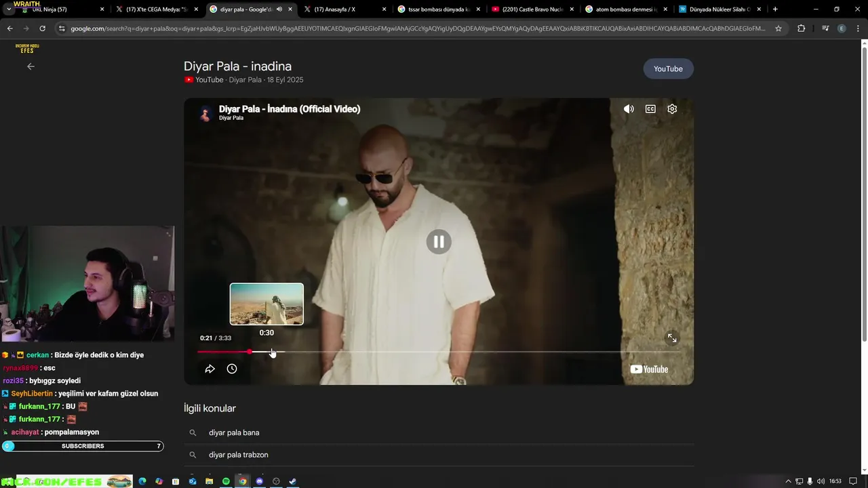Enter fullscreen with expand arrows icon
Viewport: 868px width, 488px height.
point(672,338)
